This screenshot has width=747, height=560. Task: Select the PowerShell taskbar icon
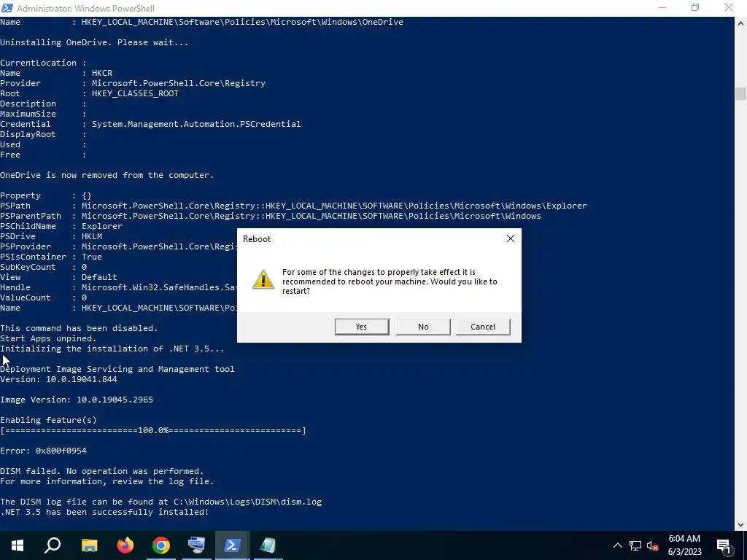(232, 545)
